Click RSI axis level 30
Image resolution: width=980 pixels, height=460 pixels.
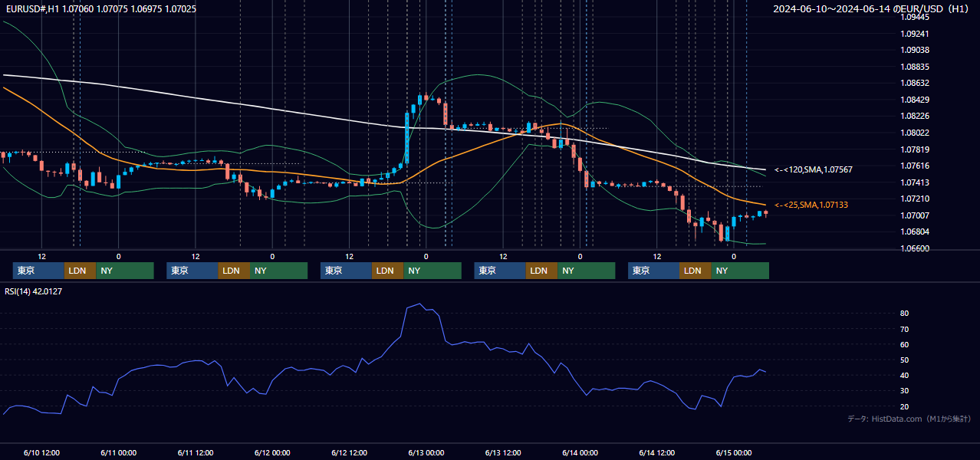905,391
